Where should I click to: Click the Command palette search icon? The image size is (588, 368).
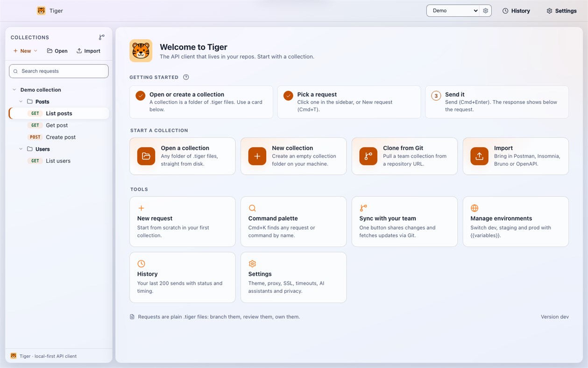click(252, 208)
